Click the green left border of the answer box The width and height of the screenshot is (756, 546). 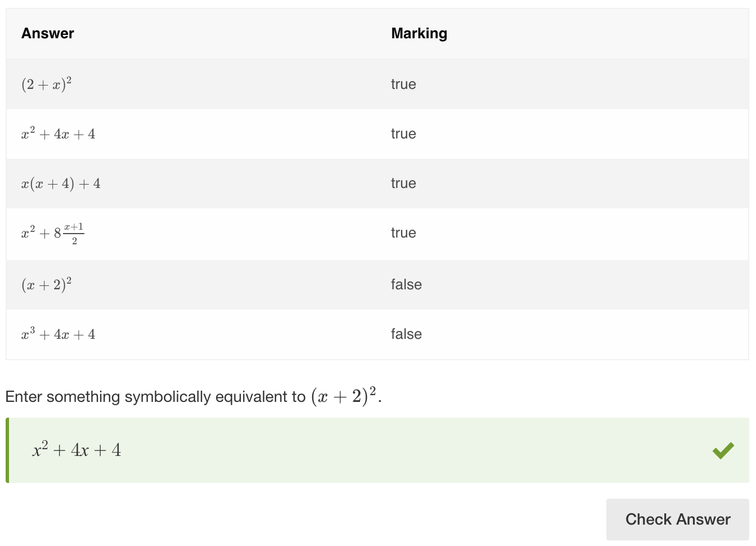tap(7, 450)
